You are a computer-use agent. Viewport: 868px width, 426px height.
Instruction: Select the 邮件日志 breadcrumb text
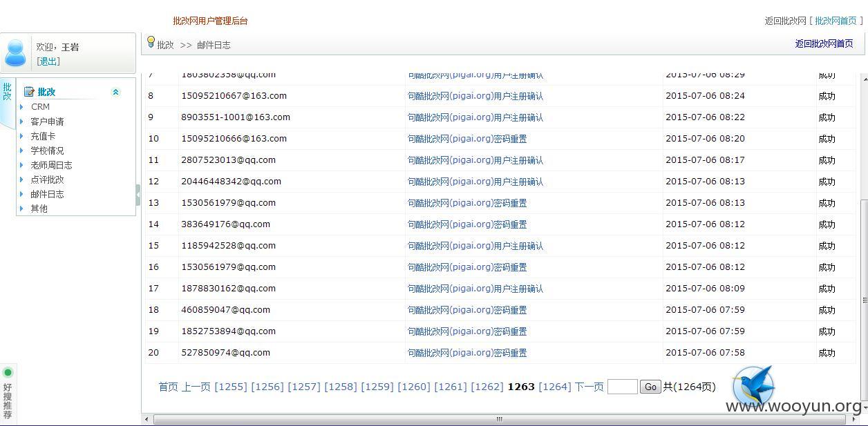214,45
